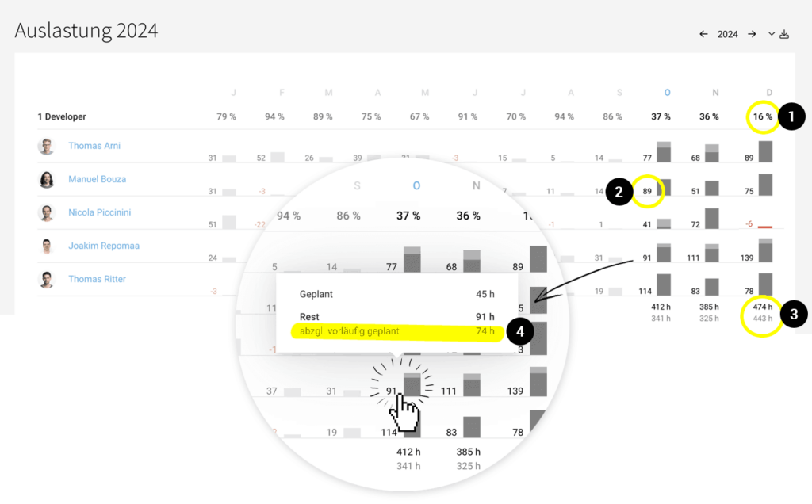Click the download export icon
The width and height of the screenshot is (812, 504).
pyautogui.click(x=785, y=34)
